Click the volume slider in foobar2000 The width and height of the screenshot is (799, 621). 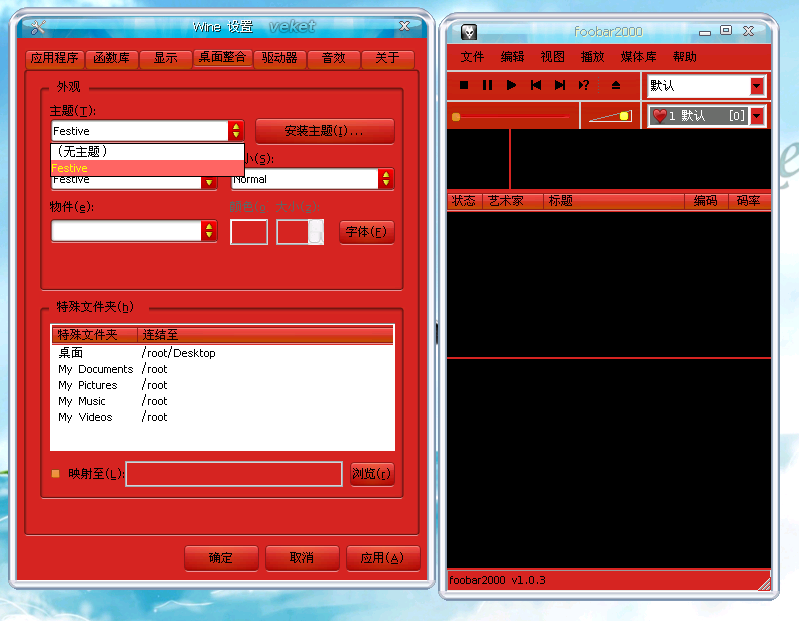(x=610, y=117)
